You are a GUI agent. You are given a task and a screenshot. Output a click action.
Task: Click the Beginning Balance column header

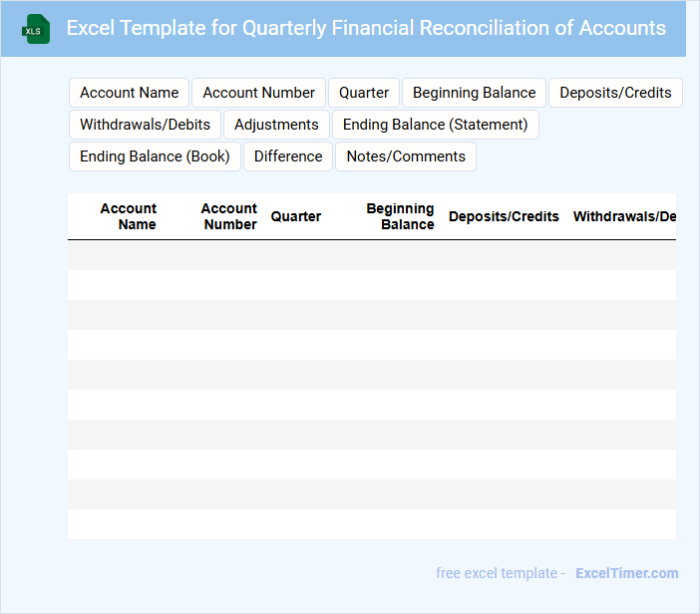click(401, 216)
